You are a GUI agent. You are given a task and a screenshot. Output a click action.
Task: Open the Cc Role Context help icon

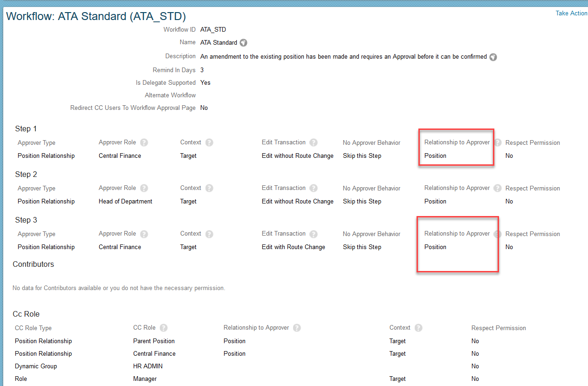point(418,328)
